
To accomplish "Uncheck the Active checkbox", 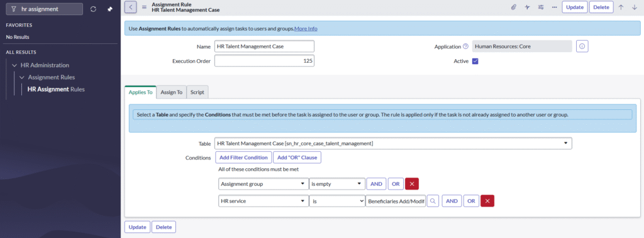I will (x=475, y=61).
